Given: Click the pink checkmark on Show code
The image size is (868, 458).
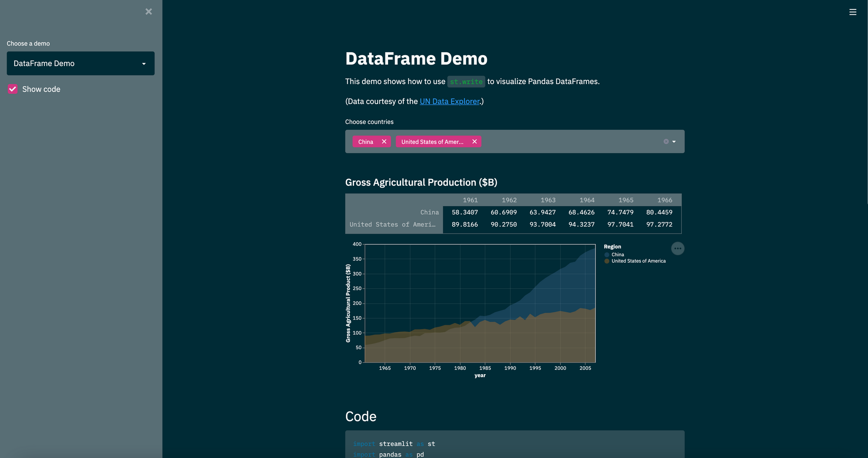Looking at the screenshot, I should tap(13, 89).
